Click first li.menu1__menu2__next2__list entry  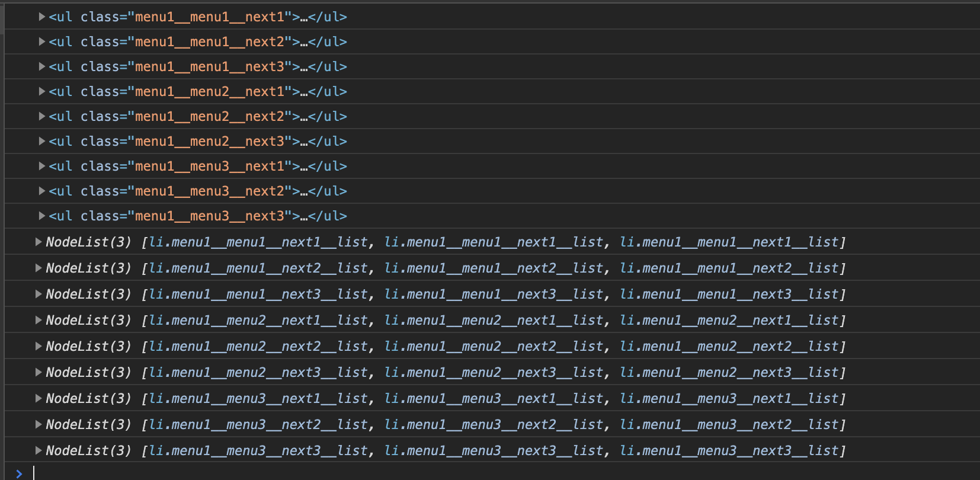[258, 346]
